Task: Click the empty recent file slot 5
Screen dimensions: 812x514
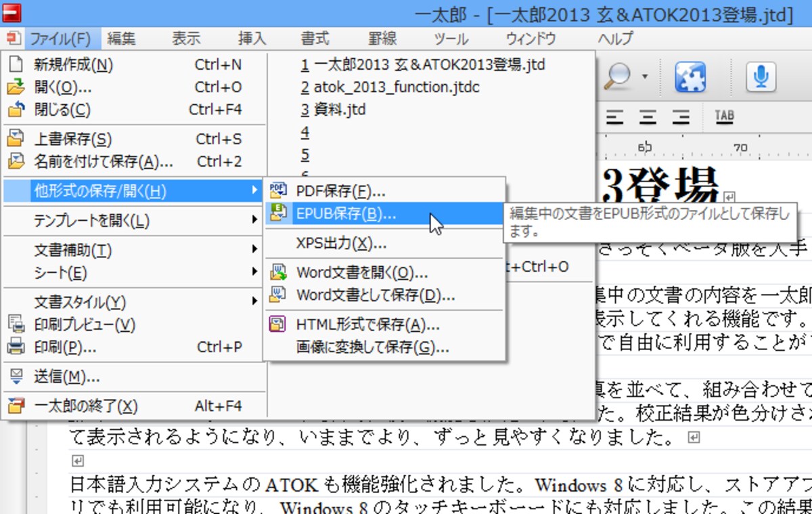Action: (x=305, y=154)
